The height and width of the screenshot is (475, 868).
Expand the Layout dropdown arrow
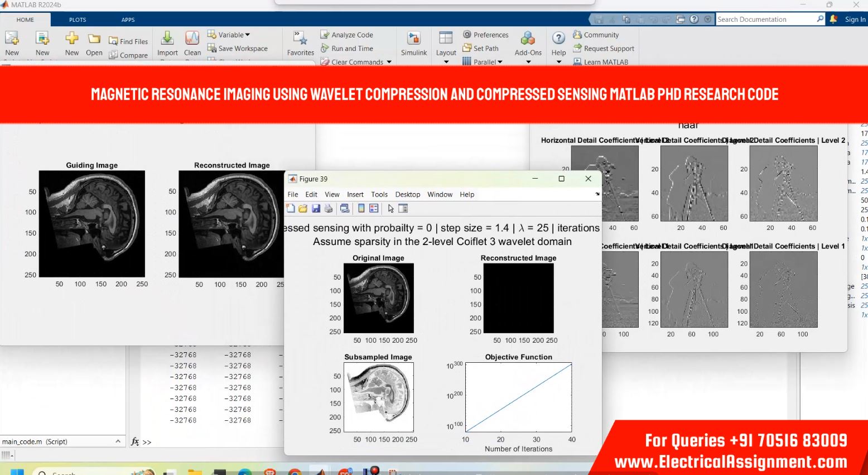pyautogui.click(x=446, y=62)
